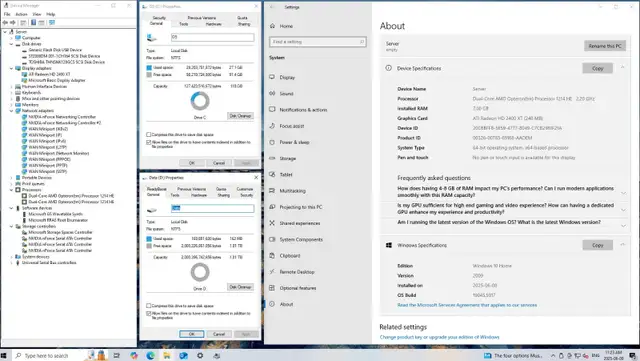Toggle 'Allow files to be indexed' in OS (C:) Properties

pyautogui.click(x=149, y=142)
